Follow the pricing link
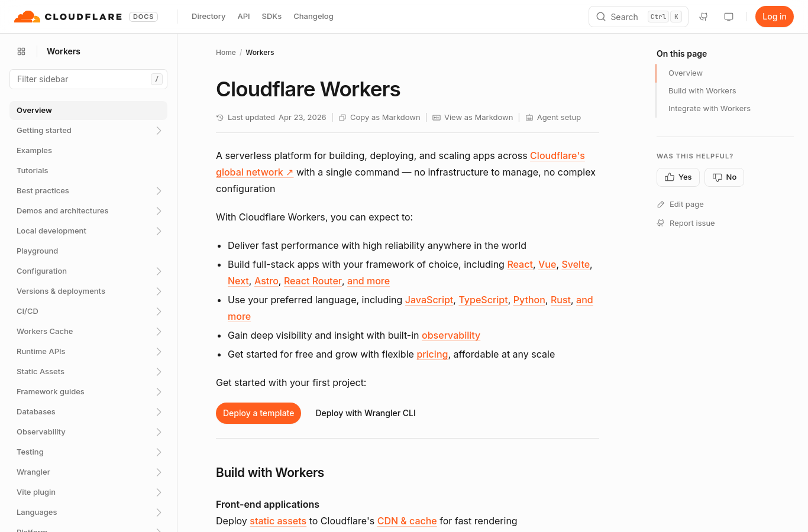 click(432, 355)
